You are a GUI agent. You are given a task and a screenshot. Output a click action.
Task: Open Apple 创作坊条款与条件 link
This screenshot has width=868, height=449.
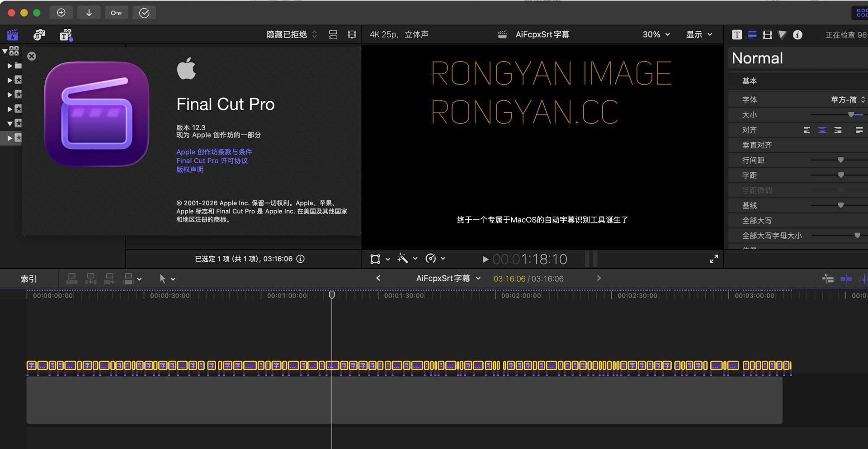coord(214,152)
